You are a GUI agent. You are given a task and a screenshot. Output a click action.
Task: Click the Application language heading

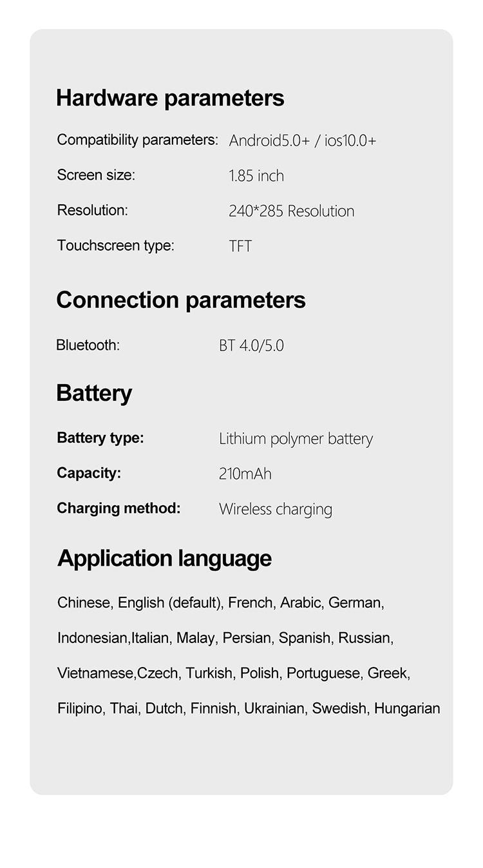[x=164, y=558]
